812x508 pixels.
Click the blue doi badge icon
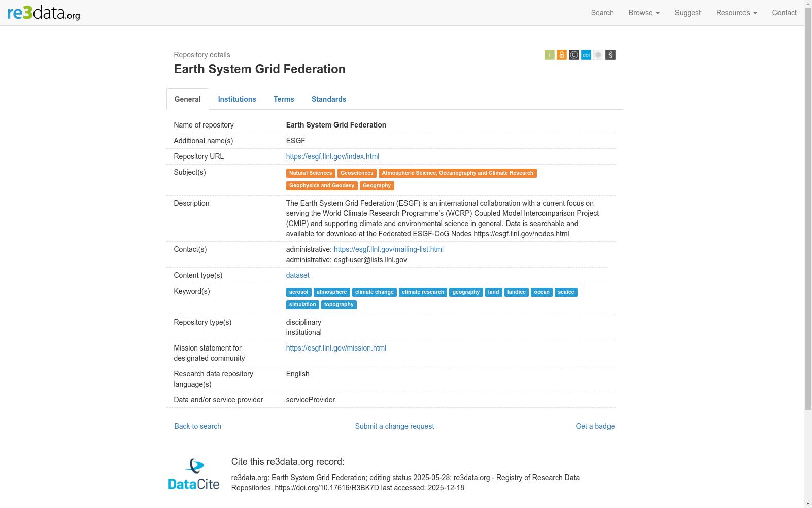click(x=586, y=55)
